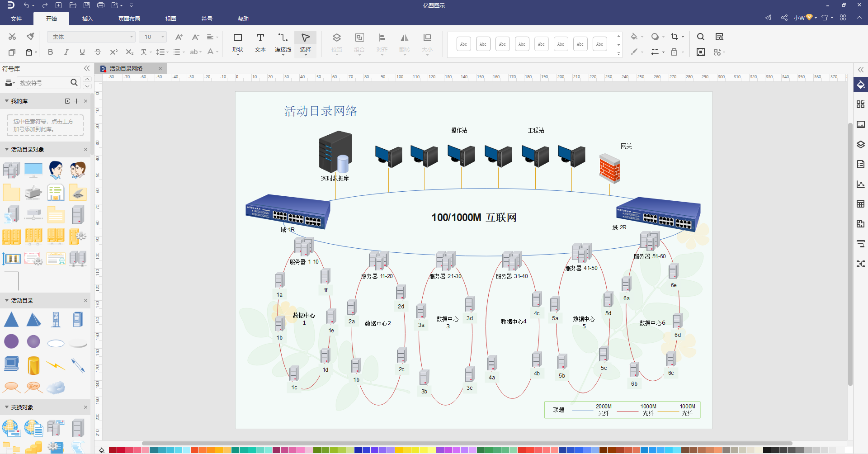The image size is (868, 454).
Task: Toggle Subscript formatting
Action: [x=130, y=52]
